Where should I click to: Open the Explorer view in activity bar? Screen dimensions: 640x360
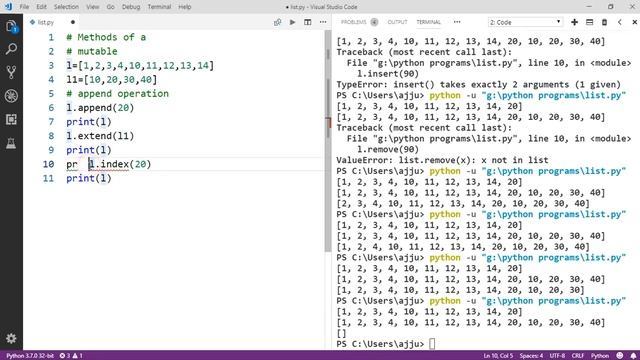point(11,26)
